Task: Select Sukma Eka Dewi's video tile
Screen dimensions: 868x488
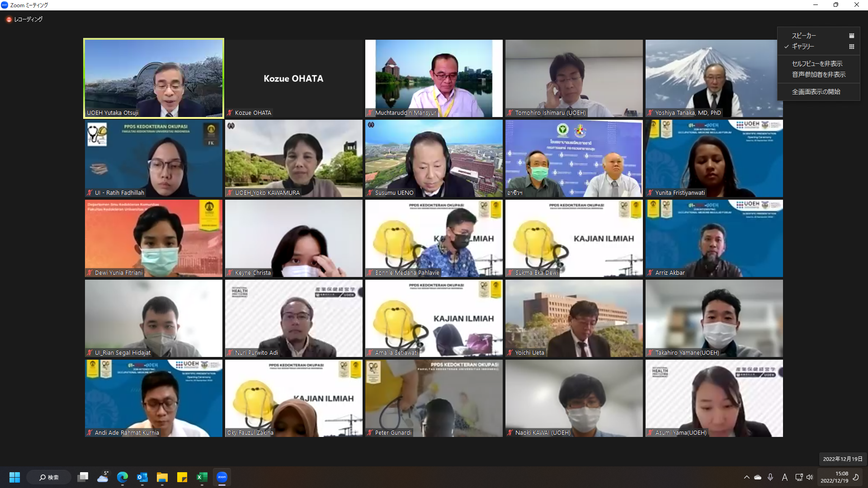Action: [x=574, y=238]
